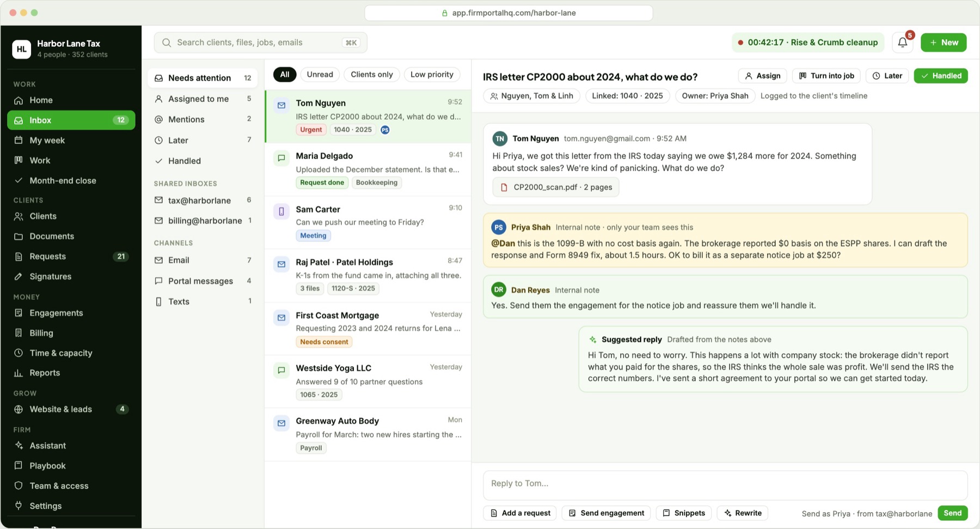The image size is (980, 529).
Task: Click the Rewrite button
Action: 743,513
